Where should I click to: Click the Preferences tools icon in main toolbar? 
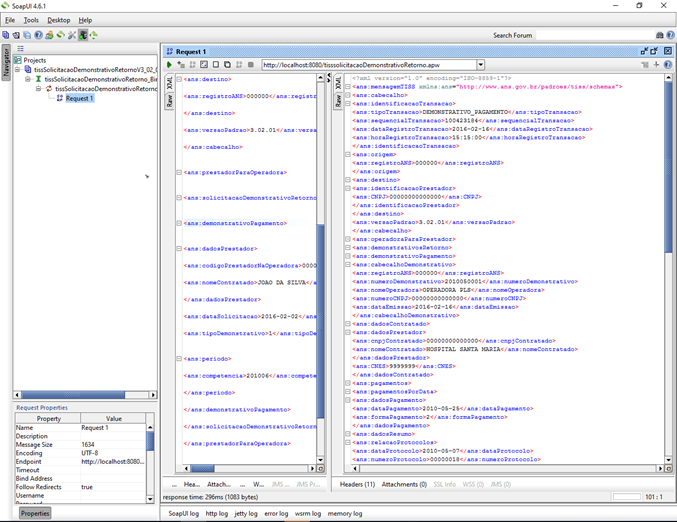pos(71,35)
